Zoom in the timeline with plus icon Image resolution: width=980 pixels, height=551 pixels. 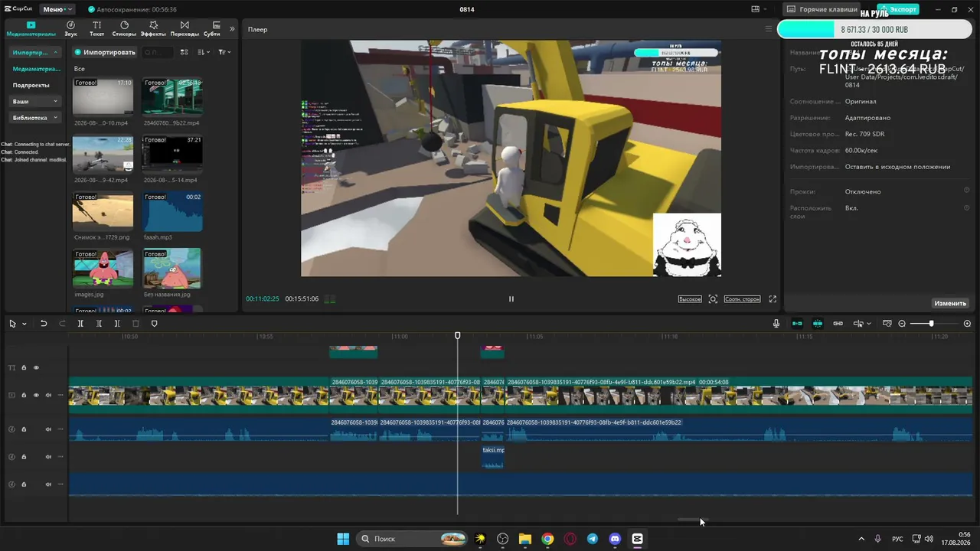point(967,324)
